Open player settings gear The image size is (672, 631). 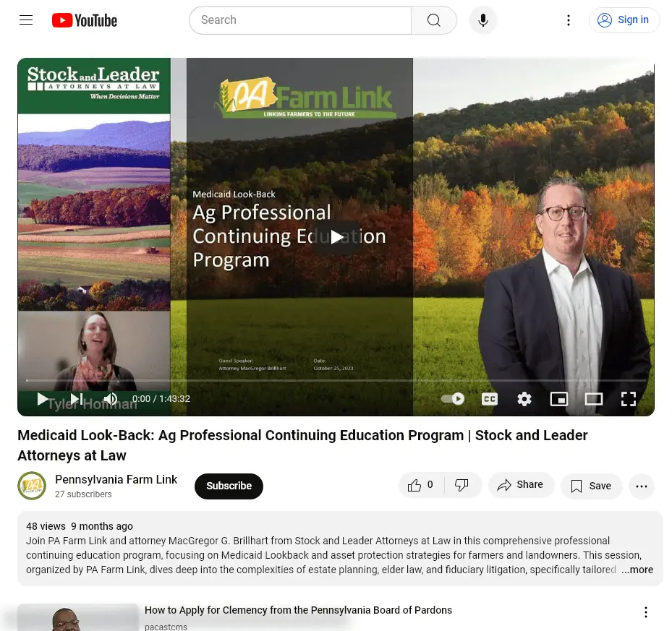(524, 399)
